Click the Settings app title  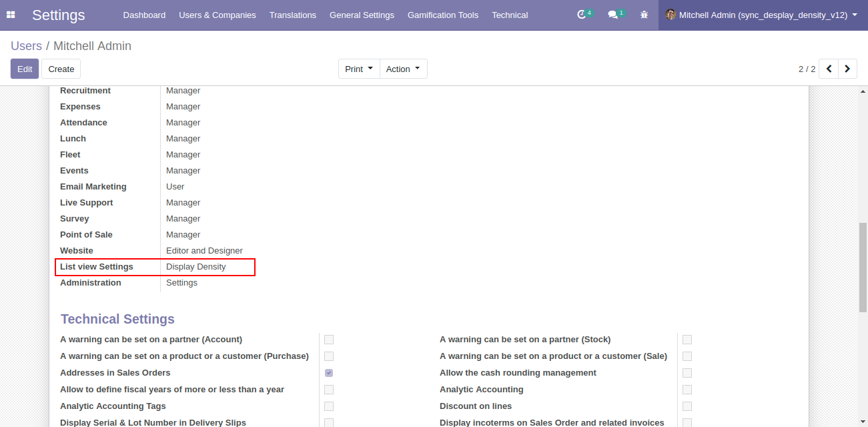[x=59, y=15]
